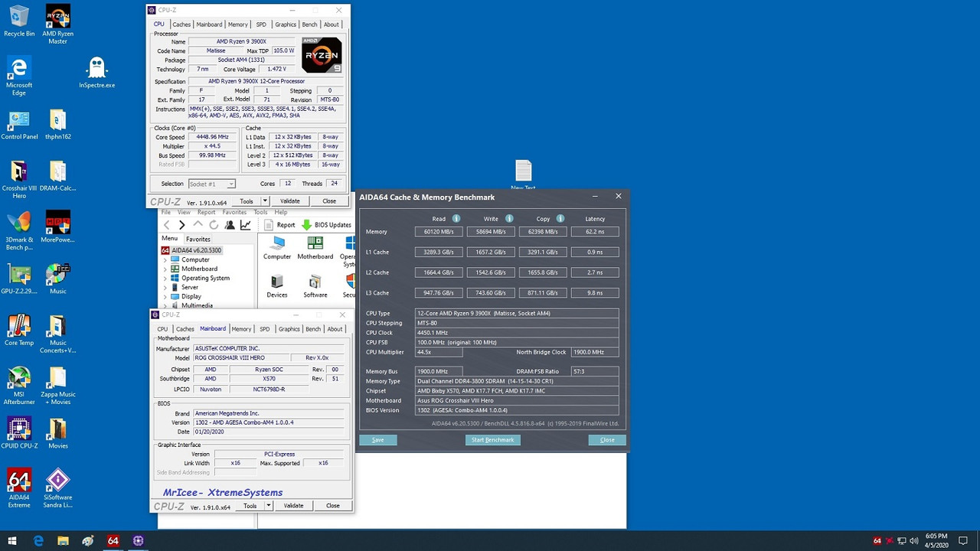Open Tools dropdown arrow in lower CPU-Z
The height and width of the screenshot is (551, 980).
click(268, 506)
